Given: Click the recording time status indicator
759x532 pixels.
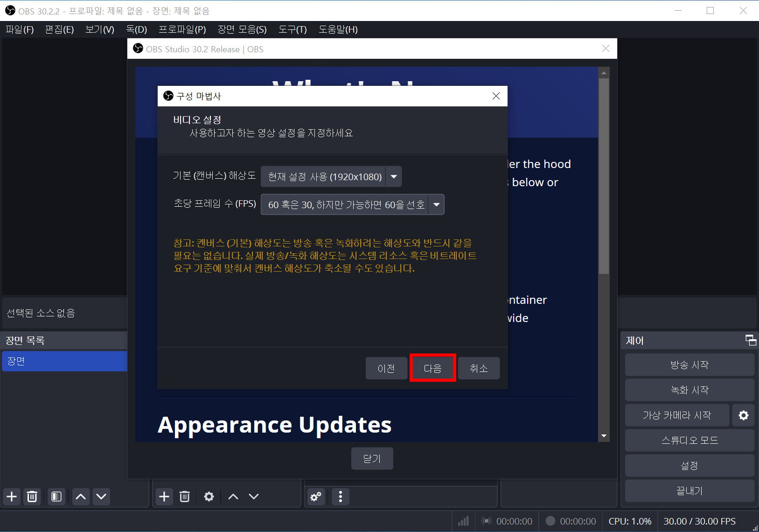Looking at the screenshot, I should click(x=571, y=521).
